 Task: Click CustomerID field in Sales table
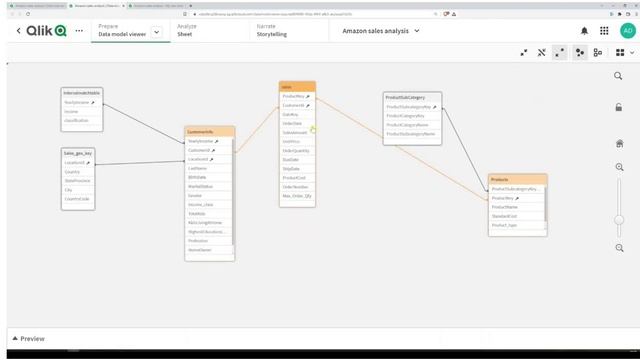[x=297, y=105]
